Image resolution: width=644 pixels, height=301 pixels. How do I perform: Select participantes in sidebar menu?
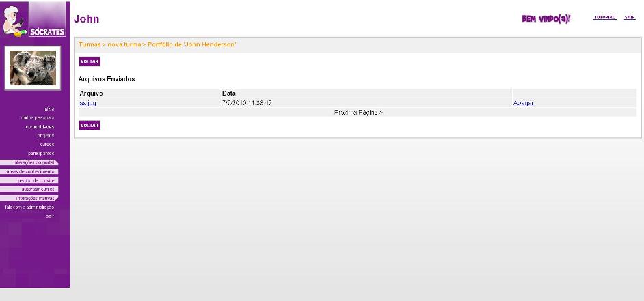(41, 154)
